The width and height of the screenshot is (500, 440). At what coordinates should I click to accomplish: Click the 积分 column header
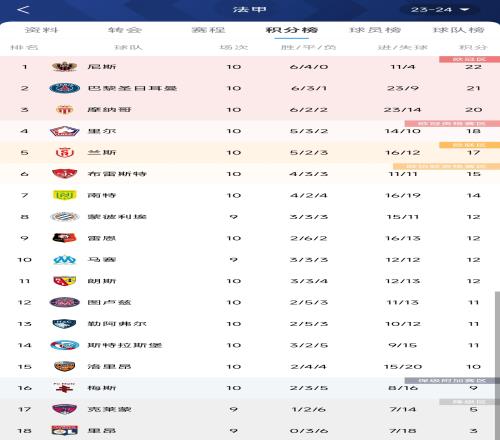pos(473,47)
